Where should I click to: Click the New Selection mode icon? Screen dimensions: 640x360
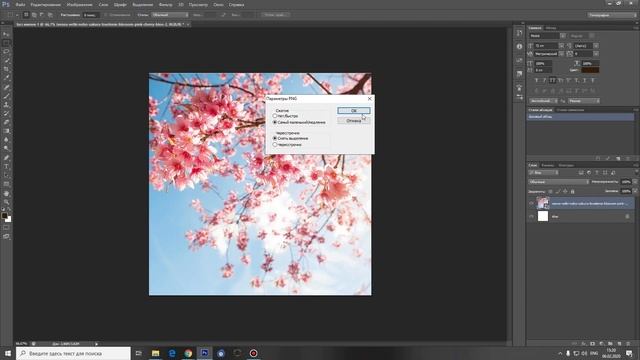click(x=26, y=15)
